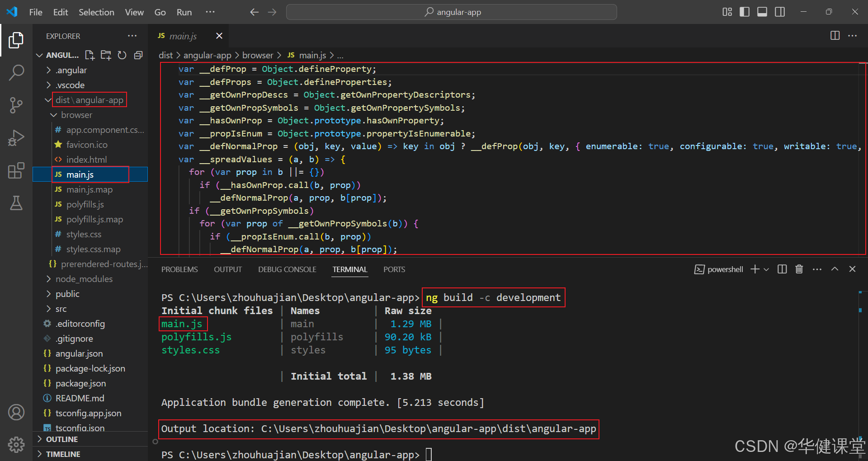The image size is (868, 461).
Task: Collapse the browser folder
Action: pos(90,115)
